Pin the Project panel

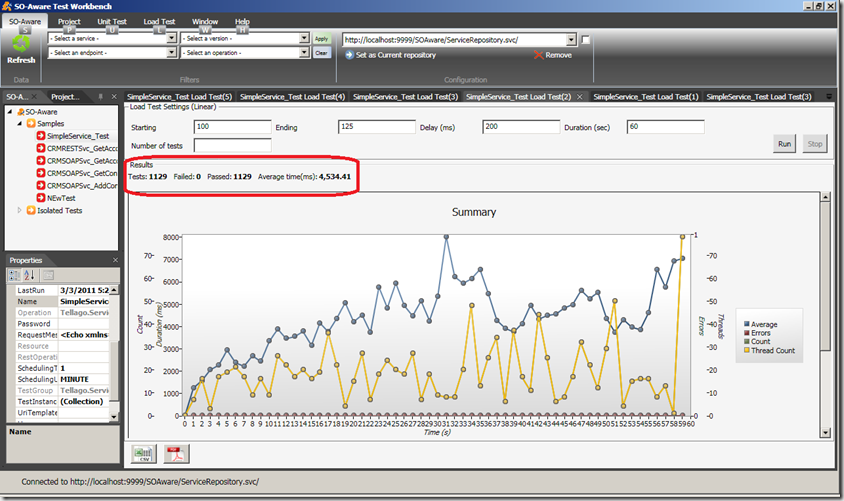coord(101,96)
